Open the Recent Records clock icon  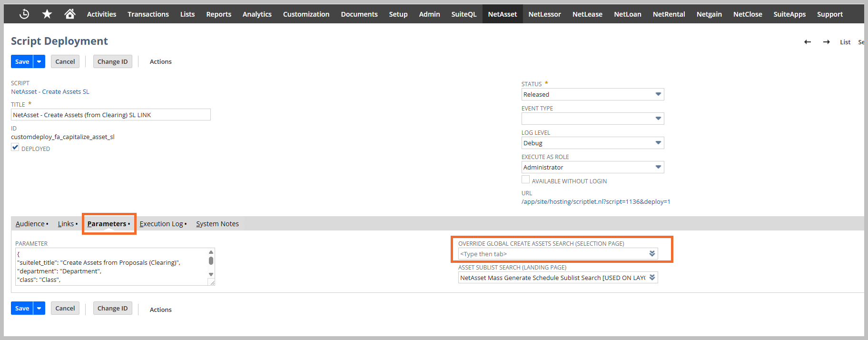coord(24,14)
